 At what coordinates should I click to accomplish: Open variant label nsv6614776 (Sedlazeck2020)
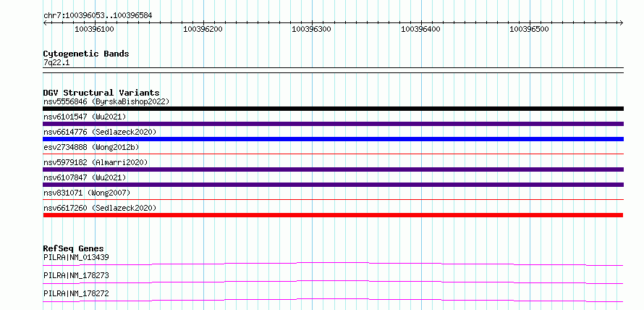100,132
